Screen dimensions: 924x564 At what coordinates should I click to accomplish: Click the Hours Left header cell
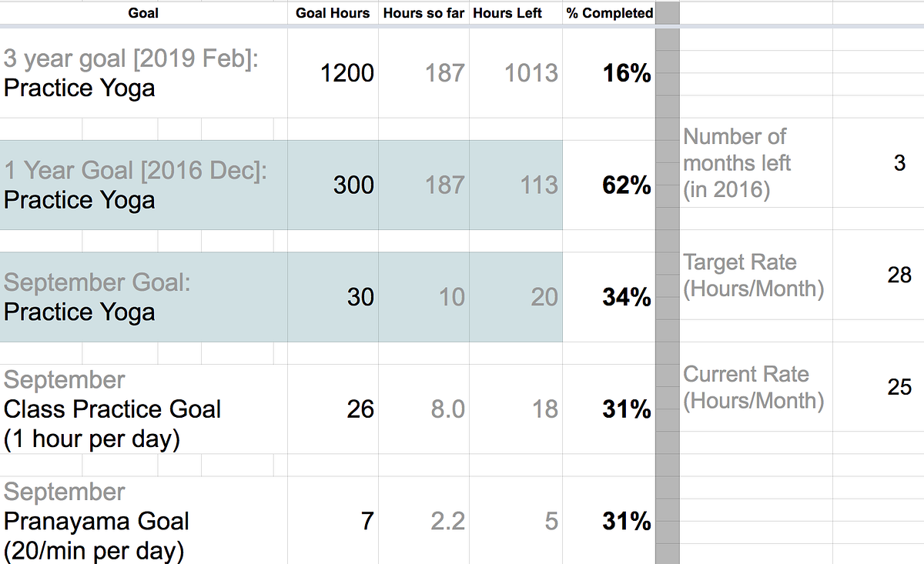pyautogui.click(x=515, y=13)
